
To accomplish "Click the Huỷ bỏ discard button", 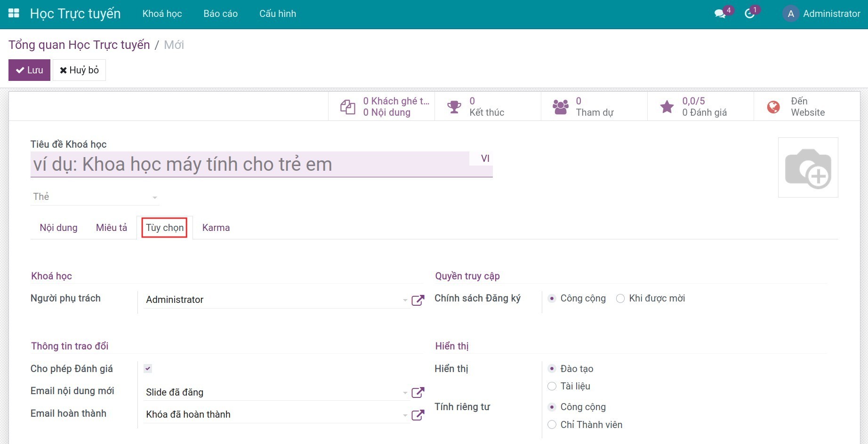I will (x=79, y=70).
